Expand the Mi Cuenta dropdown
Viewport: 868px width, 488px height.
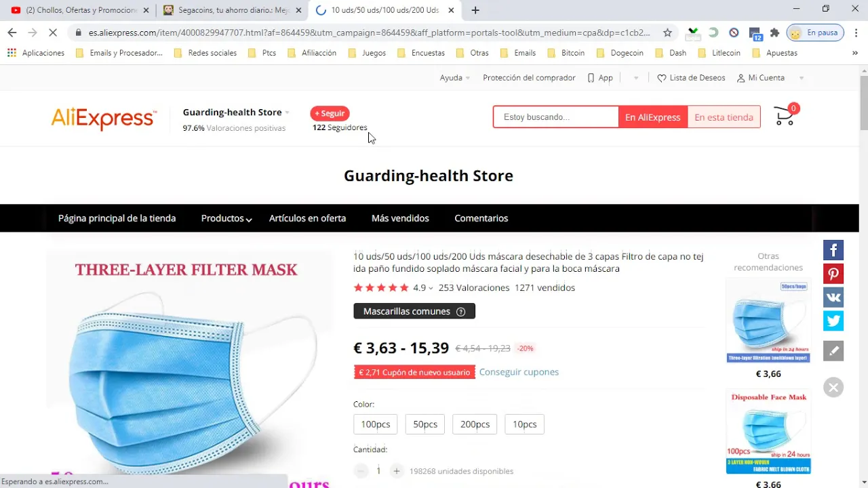point(770,78)
